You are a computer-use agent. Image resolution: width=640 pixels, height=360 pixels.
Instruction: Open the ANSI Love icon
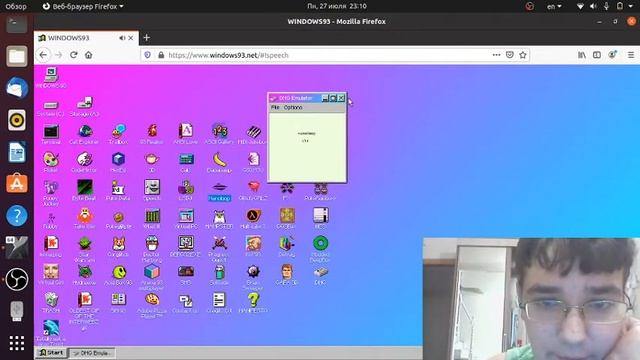coord(186,131)
